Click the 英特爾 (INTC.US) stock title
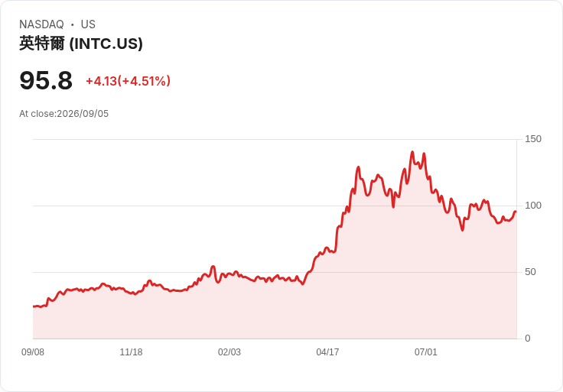 pos(81,44)
